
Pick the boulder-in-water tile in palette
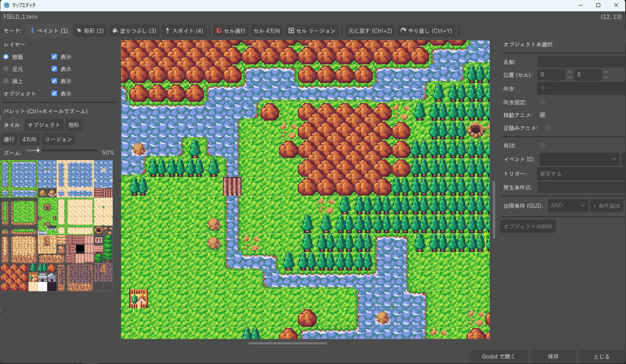(52, 193)
